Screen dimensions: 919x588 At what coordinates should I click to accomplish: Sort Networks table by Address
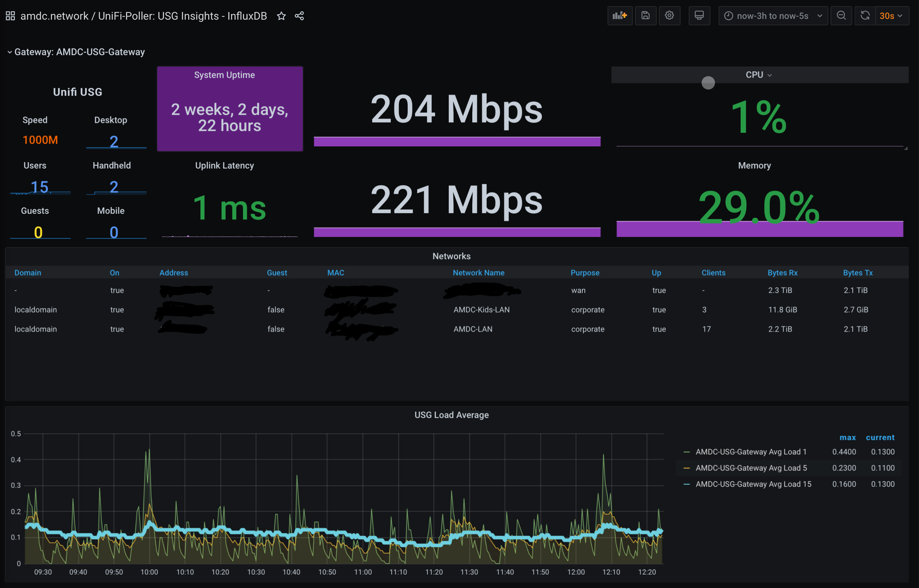coord(174,273)
